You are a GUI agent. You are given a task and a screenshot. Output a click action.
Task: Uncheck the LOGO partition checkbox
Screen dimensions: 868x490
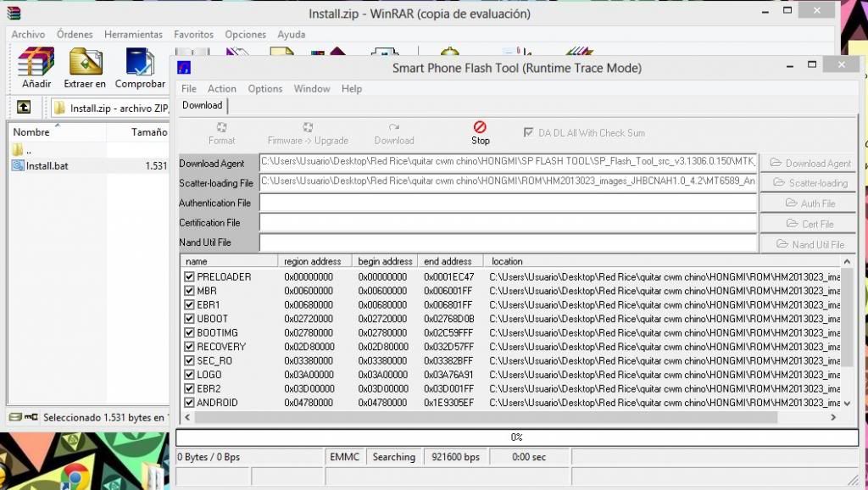tap(189, 375)
